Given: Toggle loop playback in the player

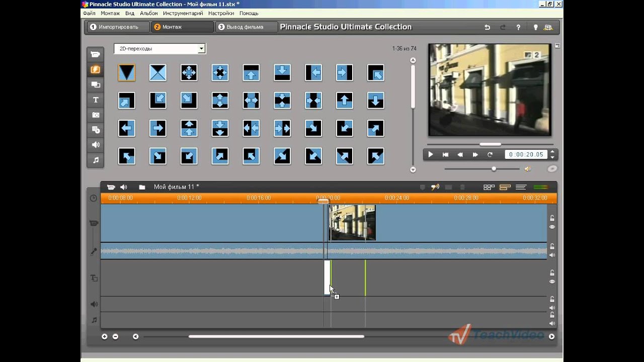Looking at the screenshot, I should [x=490, y=155].
